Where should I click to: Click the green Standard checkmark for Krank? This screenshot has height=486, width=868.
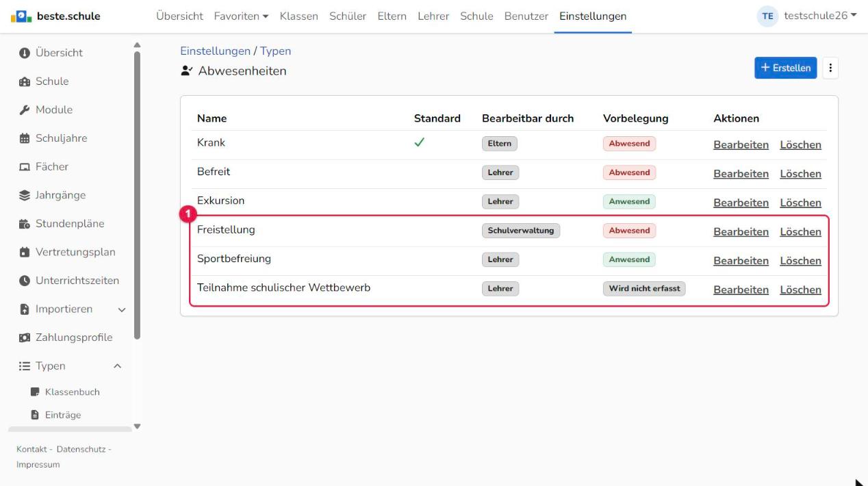[x=420, y=143]
